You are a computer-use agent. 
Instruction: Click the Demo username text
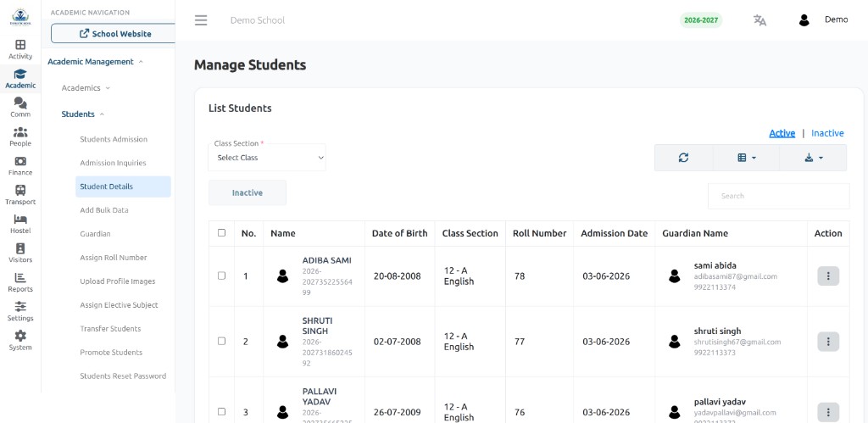click(x=836, y=19)
